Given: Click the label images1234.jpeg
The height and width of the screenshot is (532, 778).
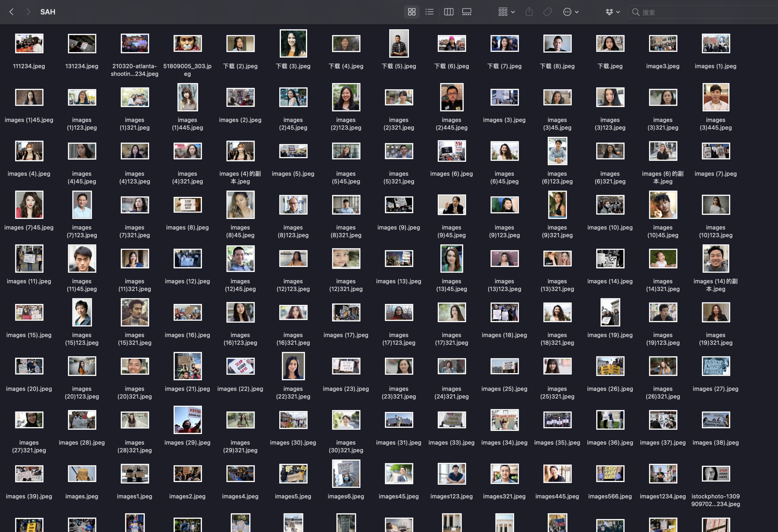Looking at the screenshot, I should click(x=663, y=496).
